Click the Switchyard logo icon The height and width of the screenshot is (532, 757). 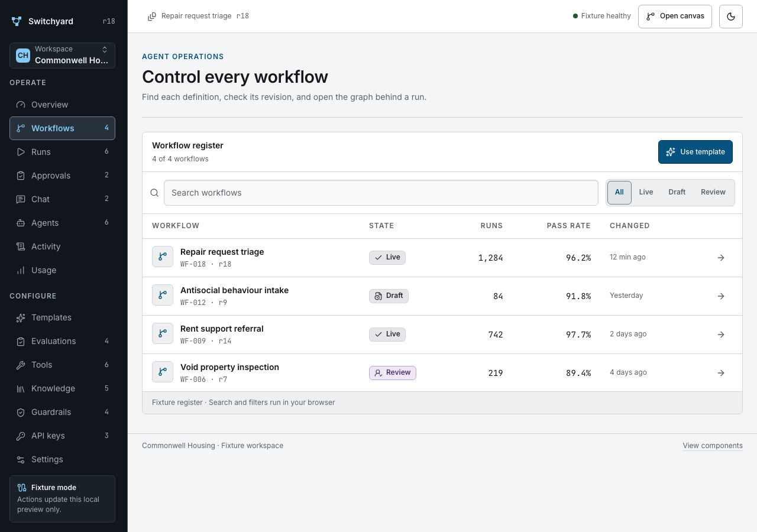tap(17, 21)
